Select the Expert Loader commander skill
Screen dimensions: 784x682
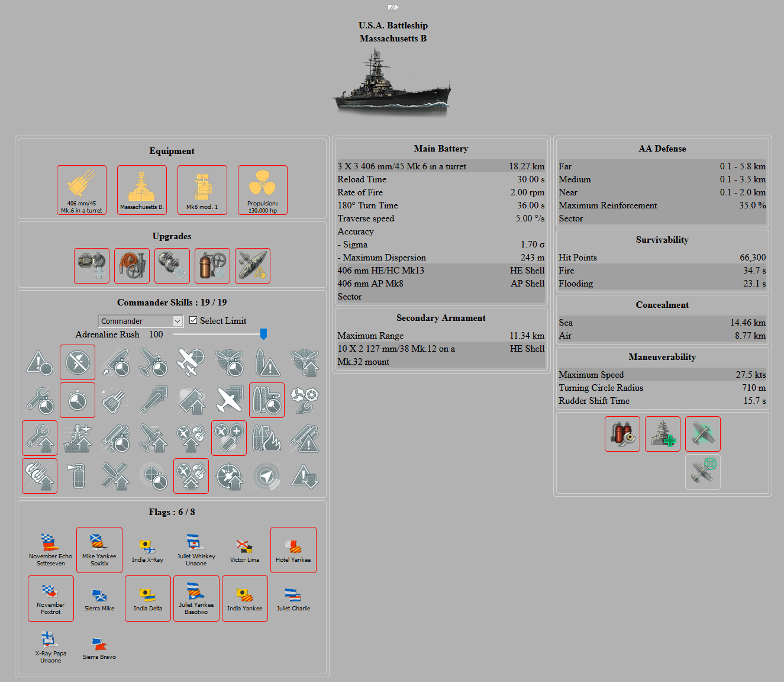pyautogui.click(x=115, y=362)
